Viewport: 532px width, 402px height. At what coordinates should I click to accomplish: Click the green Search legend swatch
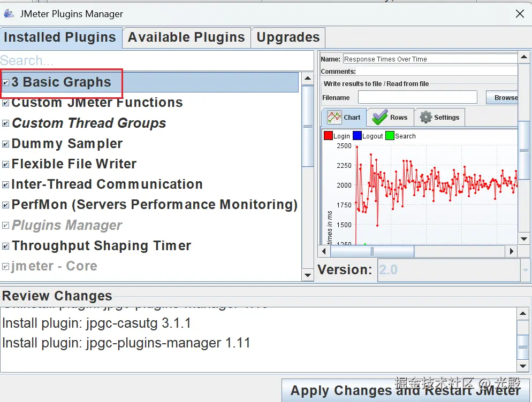[390, 136]
